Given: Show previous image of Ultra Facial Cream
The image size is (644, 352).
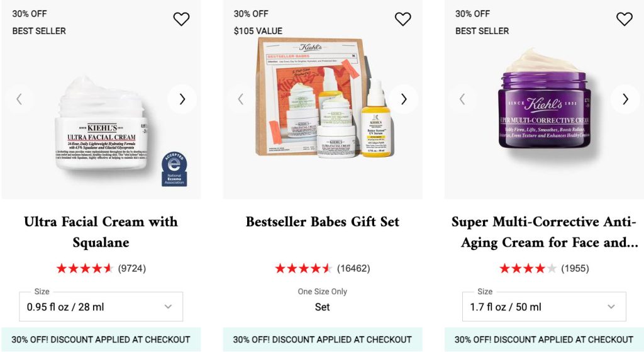Looking at the screenshot, I should click(19, 99).
